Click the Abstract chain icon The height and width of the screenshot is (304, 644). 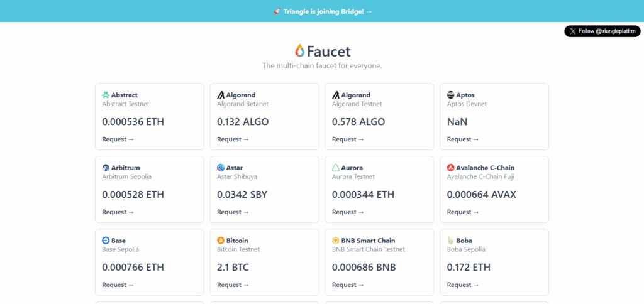(106, 95)
